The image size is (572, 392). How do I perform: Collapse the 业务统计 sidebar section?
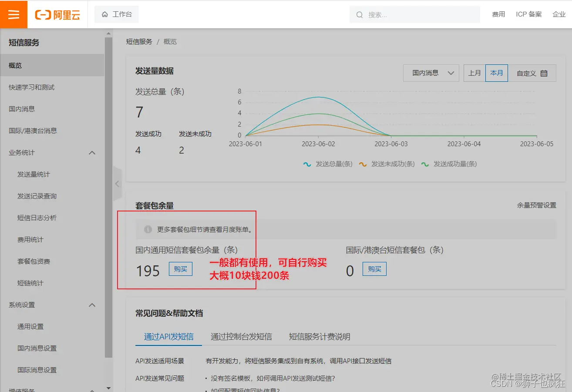tap(92, 153)
